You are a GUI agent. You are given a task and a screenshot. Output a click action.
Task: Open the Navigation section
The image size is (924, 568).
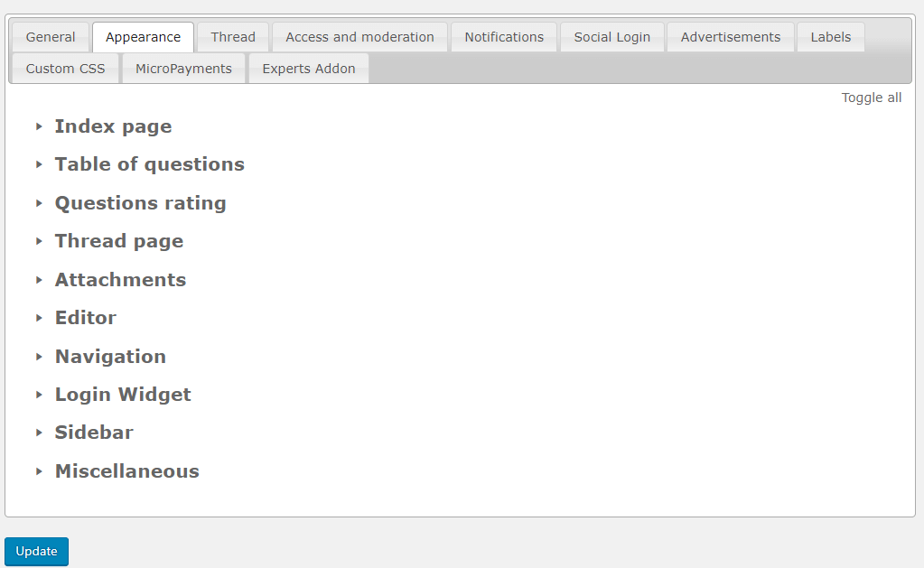(x=110, y=357)
